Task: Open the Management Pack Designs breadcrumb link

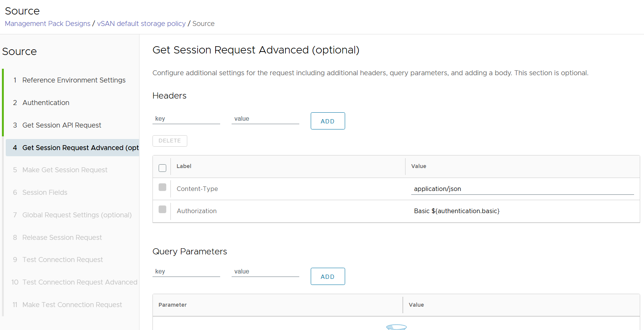Action: coord(48,24)
